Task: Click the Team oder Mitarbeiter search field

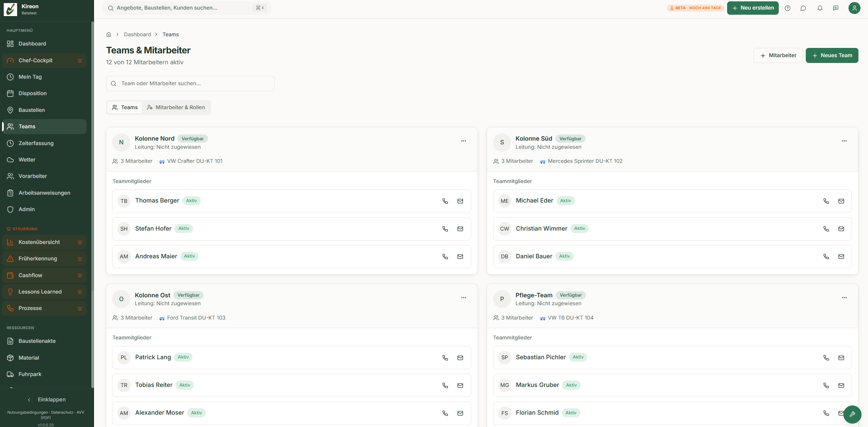Action: [x=190, y=83]
